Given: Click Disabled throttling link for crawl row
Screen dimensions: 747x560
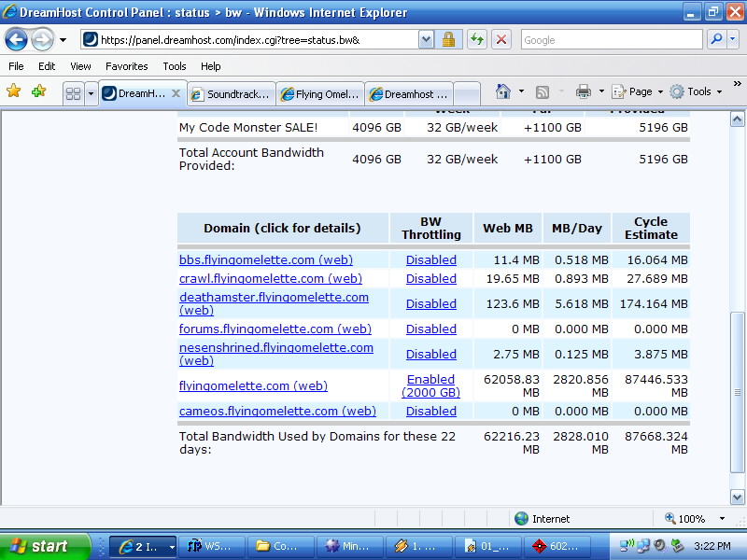Looking at the screenshot, I should point(431,278).
